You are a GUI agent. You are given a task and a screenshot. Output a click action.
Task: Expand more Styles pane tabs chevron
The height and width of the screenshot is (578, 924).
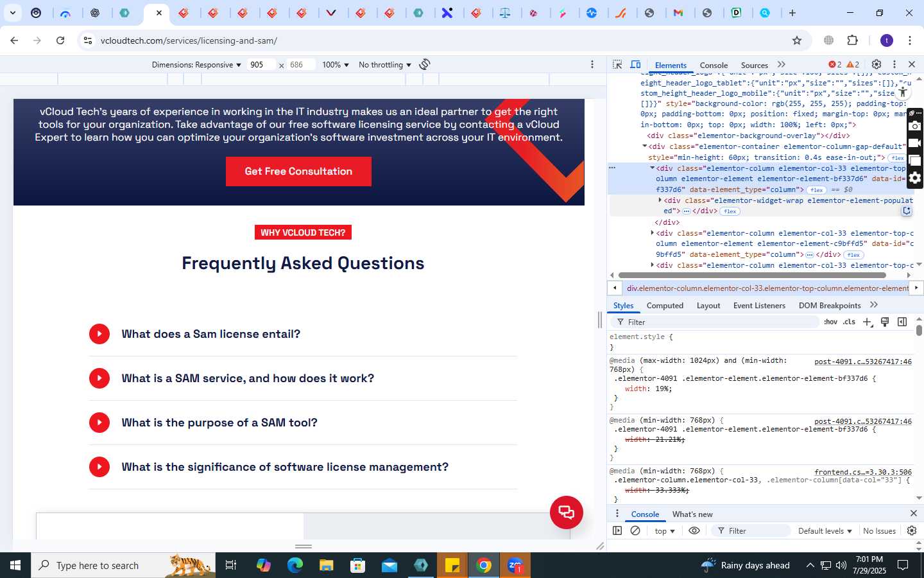click(873, 305)
